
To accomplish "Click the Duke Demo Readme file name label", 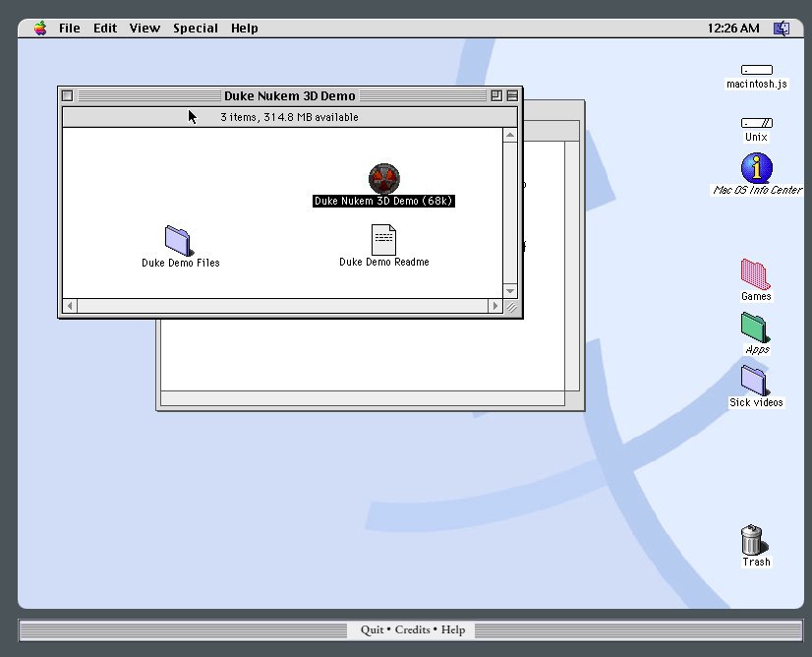I will (383, 263).
